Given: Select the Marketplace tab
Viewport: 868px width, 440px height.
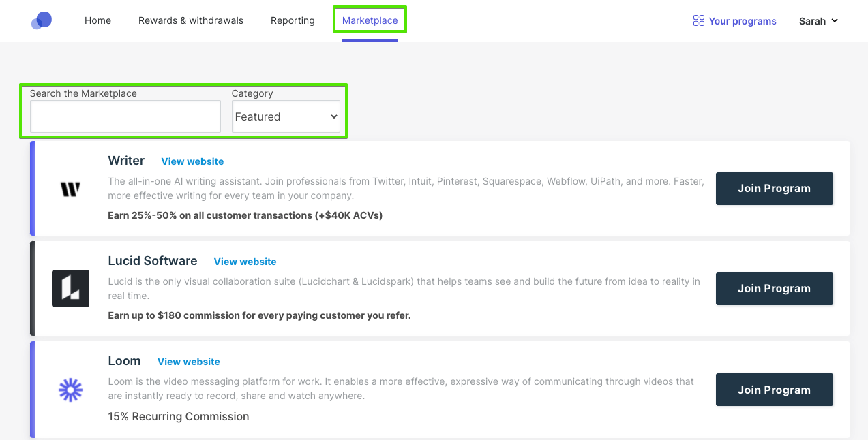Looking at the screenshot, I should [x=370, y=20].
